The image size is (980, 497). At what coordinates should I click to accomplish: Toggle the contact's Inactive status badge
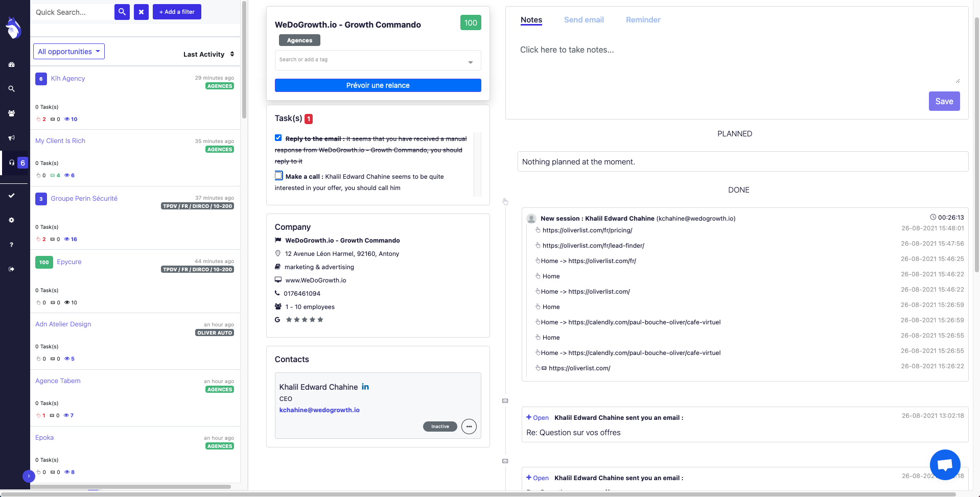pos(440,427)
